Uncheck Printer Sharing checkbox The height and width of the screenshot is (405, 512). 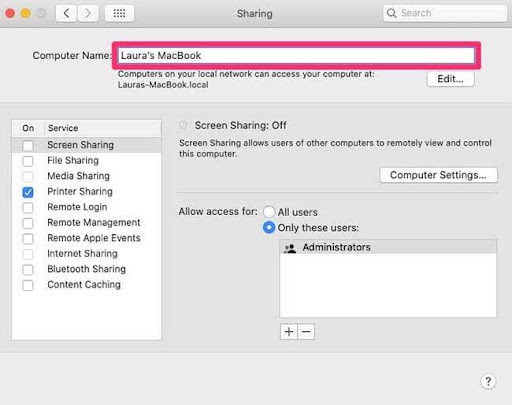click(28, 192)
